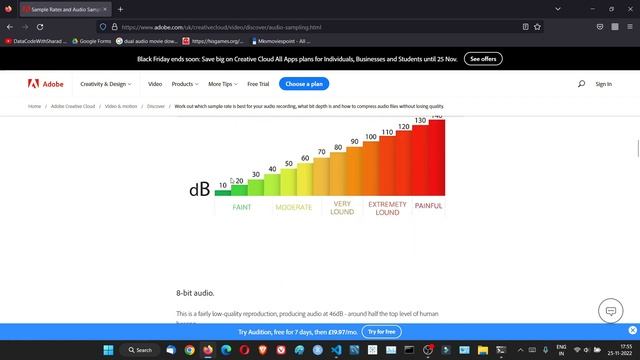Click the See offers button

[x=483, y=59]
